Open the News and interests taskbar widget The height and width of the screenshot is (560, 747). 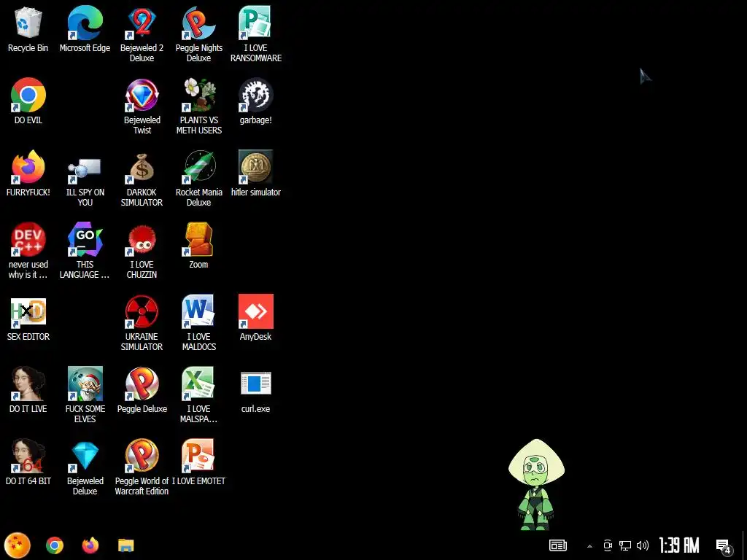[558, 545]
